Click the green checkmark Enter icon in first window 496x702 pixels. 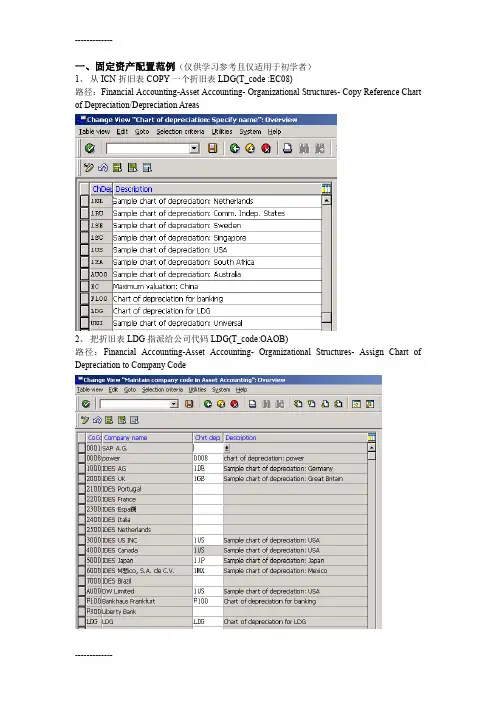[x=90, y=148]
